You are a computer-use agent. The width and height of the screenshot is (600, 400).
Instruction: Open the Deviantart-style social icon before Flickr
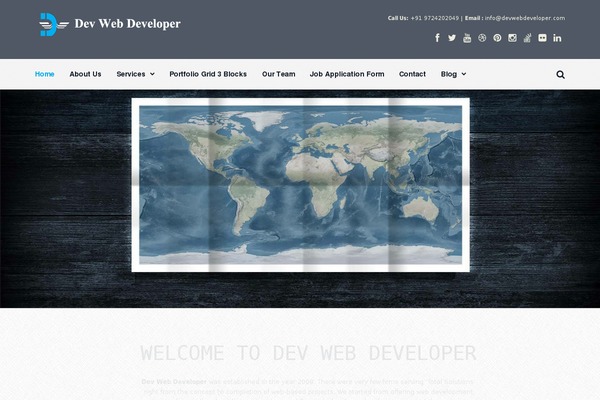[x=527, y=38]
